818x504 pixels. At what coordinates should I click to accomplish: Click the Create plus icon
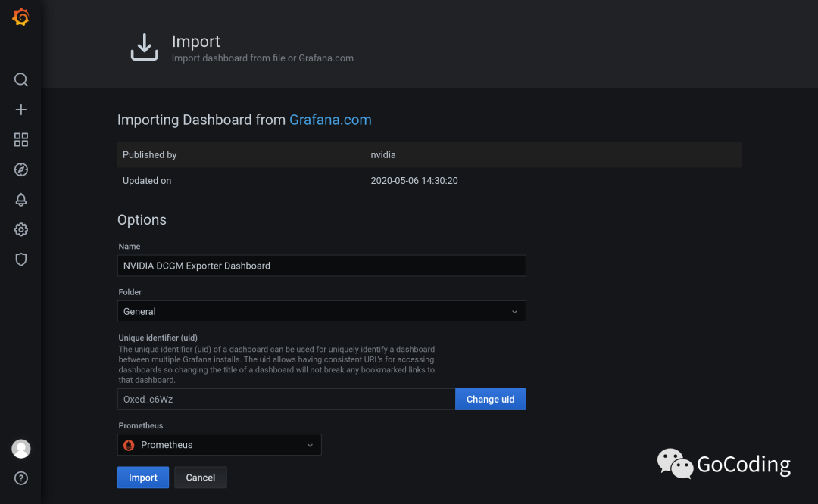21,110
